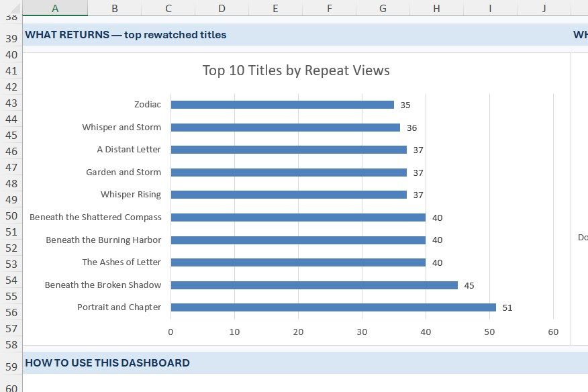The width and height of the screenshot is (588, 392).
Task: Select column H header
Action: [436, 8]
